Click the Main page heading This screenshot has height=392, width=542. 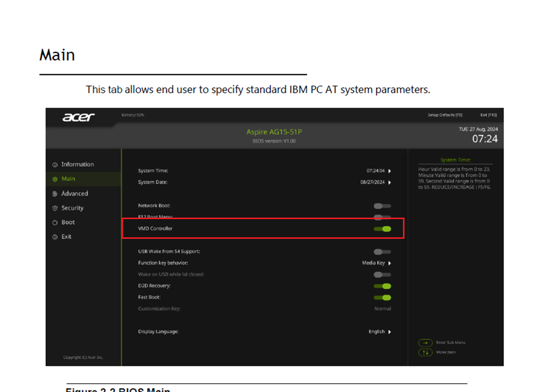(57, 55)
